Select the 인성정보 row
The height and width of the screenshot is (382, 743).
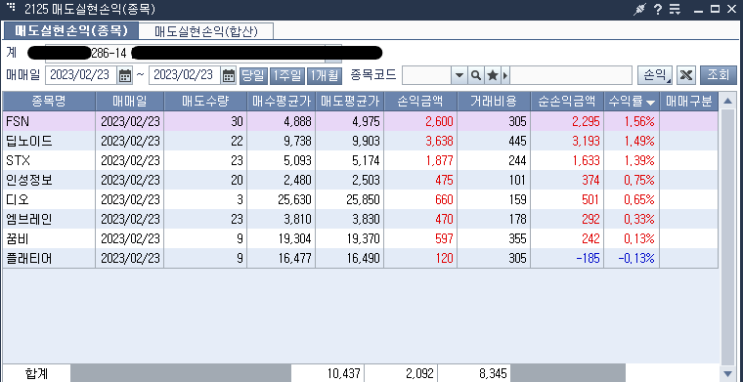(360, 180)
